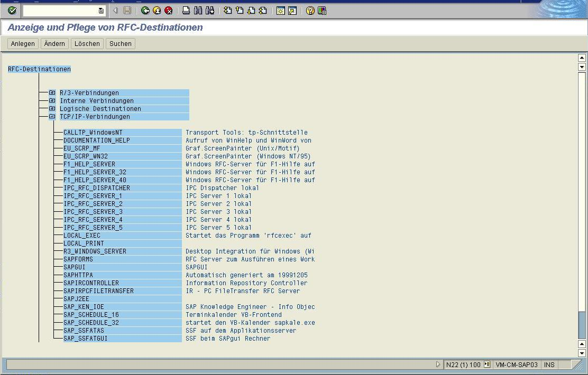Click the Find Next binoculars-plus icon

pyautogui.click(x=209, y=11)
